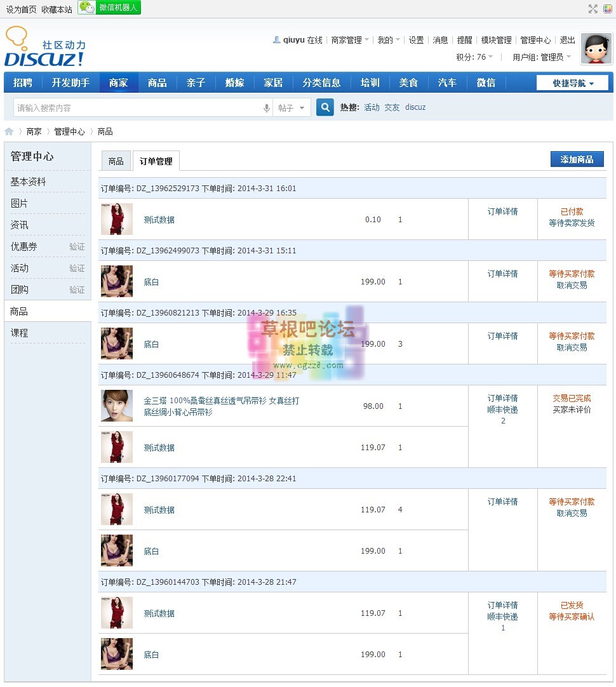Select 优惠券 in the left sidebar
Viewport: 616px width, 687px height.
tap(24, 246)
